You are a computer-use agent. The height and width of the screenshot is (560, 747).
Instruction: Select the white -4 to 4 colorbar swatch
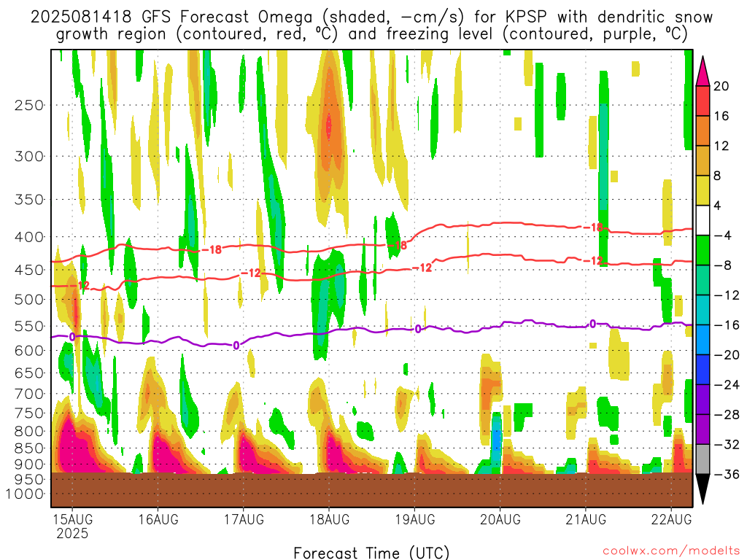tap(703, 221)
